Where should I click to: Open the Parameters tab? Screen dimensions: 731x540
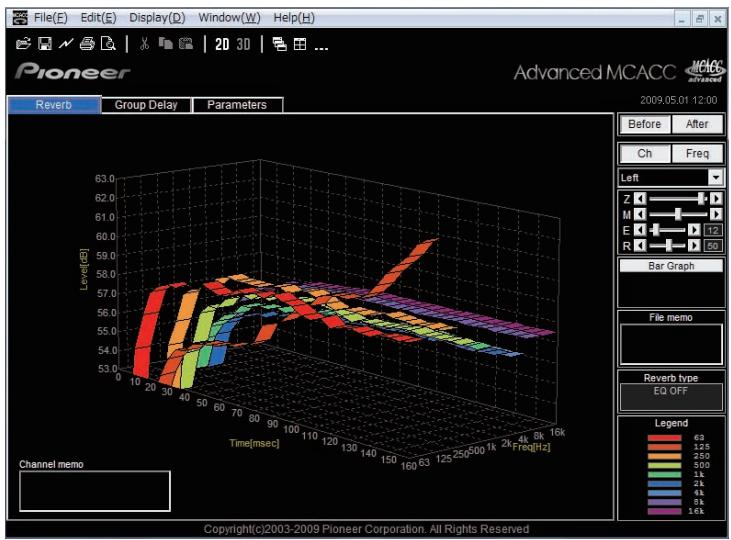click(237, 105)
